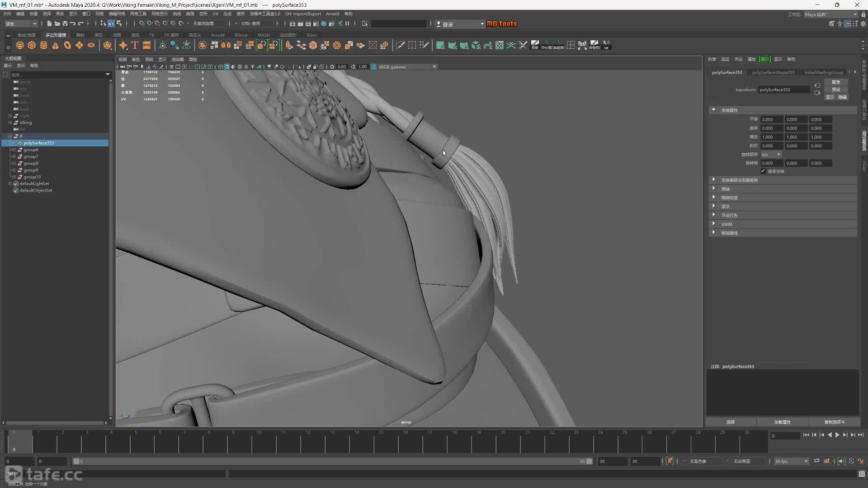Viewport: 868px width, 488px height.
Task: Expand the Viking node in the Outliner
Action: 10,122
